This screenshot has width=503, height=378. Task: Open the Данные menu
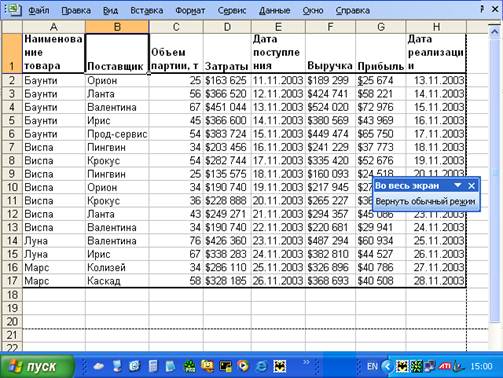pos(275,11)
